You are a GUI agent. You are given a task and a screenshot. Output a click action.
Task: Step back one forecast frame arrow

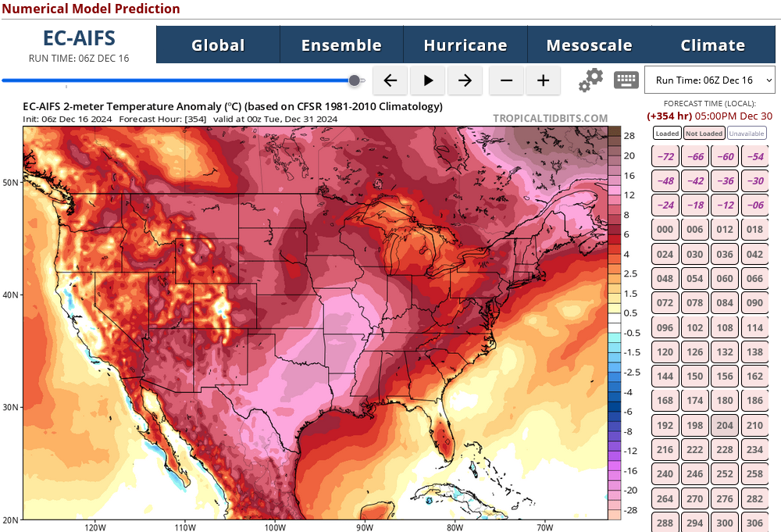(x=390, y=80)
